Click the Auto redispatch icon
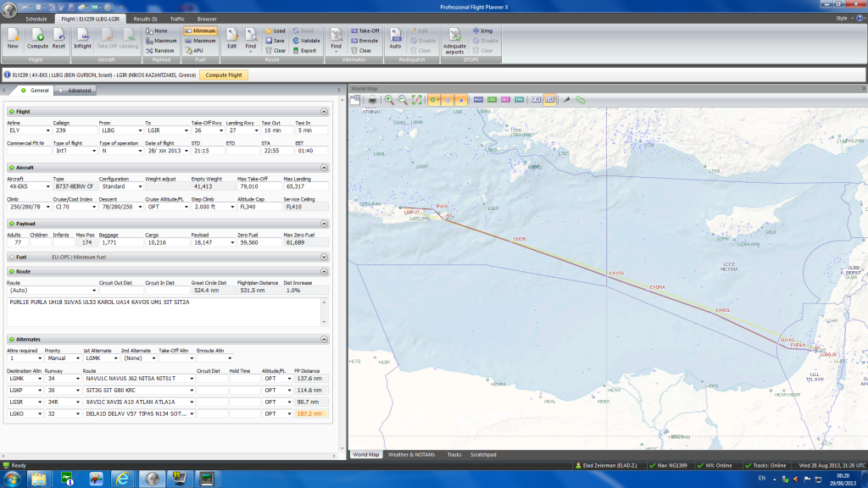Viewport: 868px width, 488px height. [x=395, y=38]
